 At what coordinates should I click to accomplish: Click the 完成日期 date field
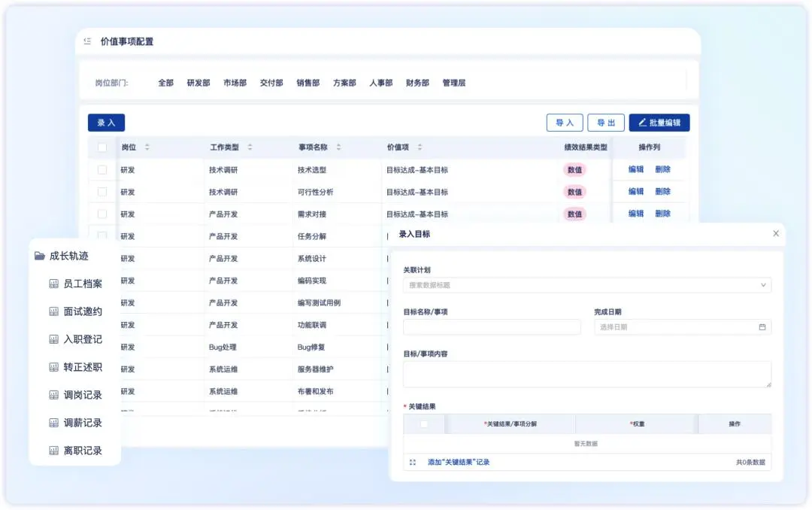tap(683, 327)
